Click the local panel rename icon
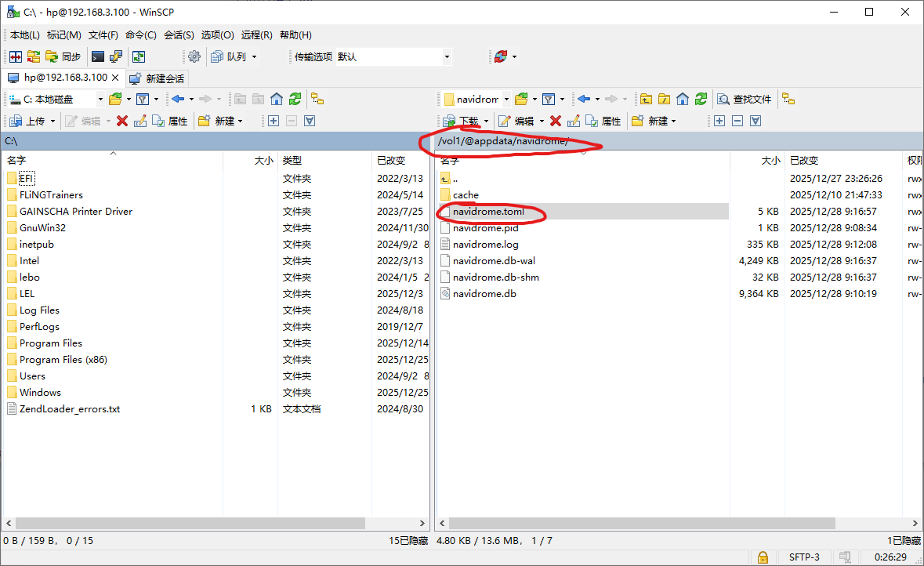This screenshot has width=924, height=566. click(140, 121)
